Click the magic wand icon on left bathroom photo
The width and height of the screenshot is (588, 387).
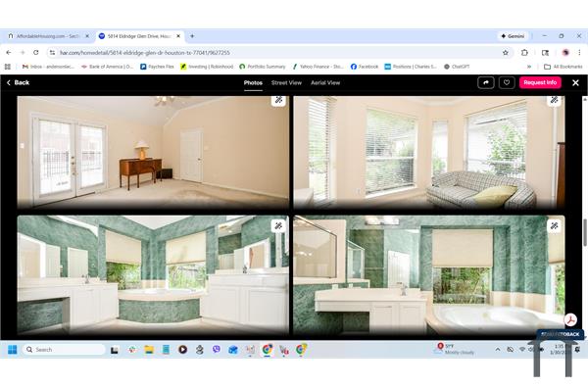click(x=278, y=225)
